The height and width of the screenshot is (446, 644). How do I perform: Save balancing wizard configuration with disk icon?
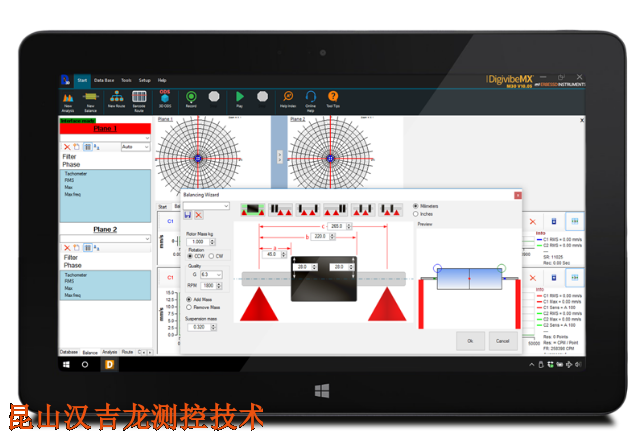187,215
